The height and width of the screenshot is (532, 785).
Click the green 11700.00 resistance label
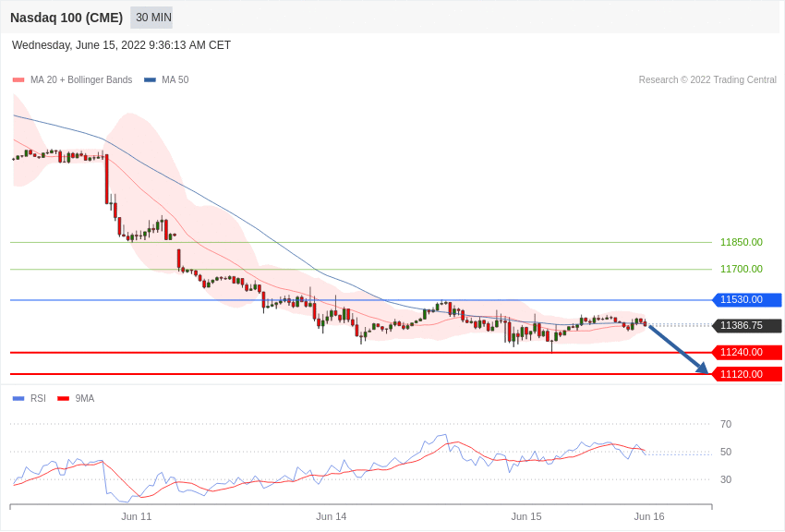click(x=741, y=269)
